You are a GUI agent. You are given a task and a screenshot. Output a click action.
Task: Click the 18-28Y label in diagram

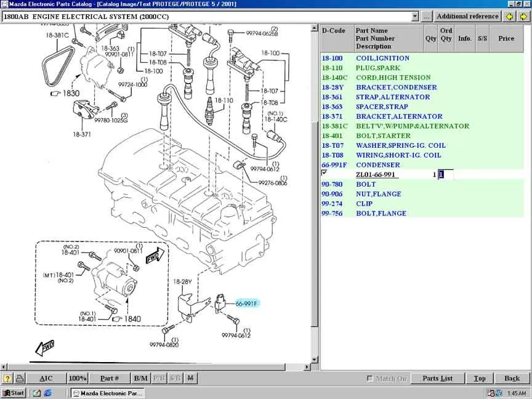pyautogui.click(x=182, y=281)
